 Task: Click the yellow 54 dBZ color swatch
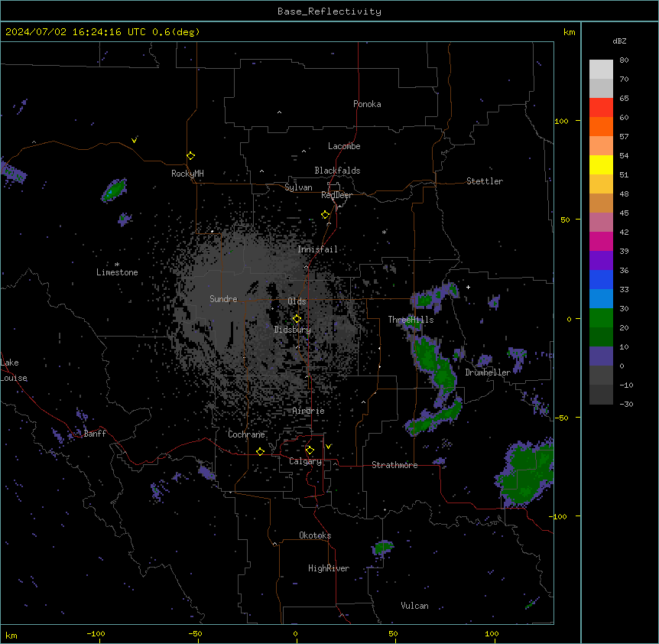601,164
